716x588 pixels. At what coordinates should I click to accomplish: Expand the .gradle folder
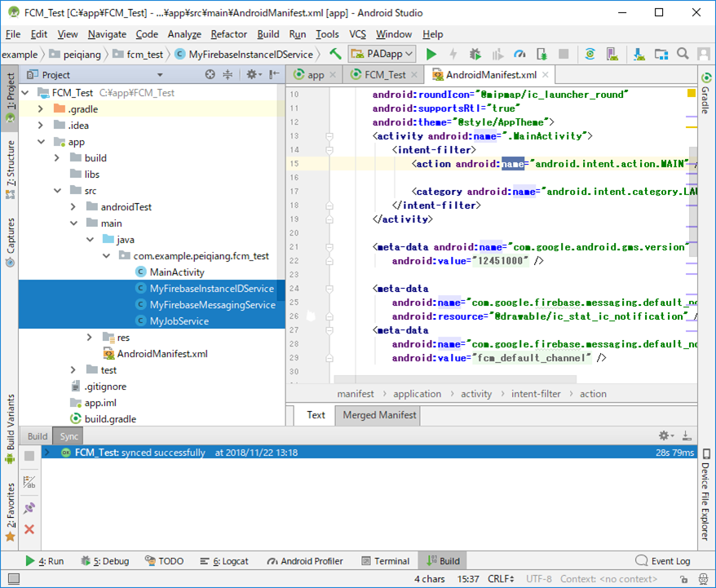(41, 108)
